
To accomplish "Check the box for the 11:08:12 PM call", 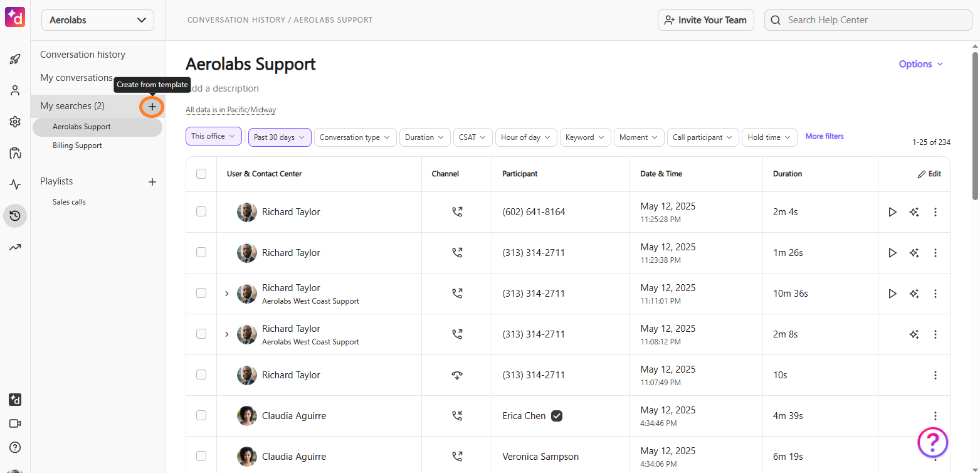I will [201, 334].
